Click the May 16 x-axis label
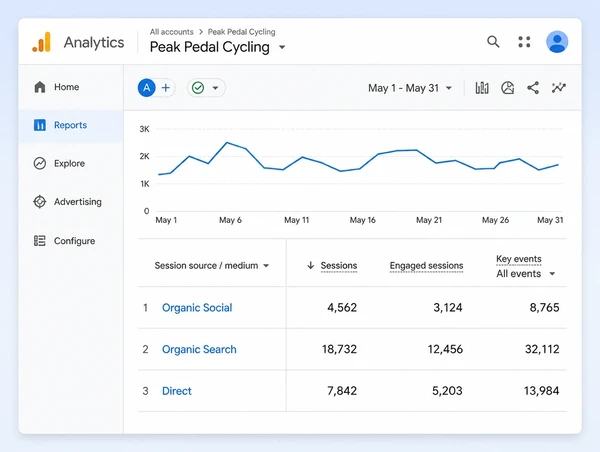The image size is (600, 452). coord(362,220)
